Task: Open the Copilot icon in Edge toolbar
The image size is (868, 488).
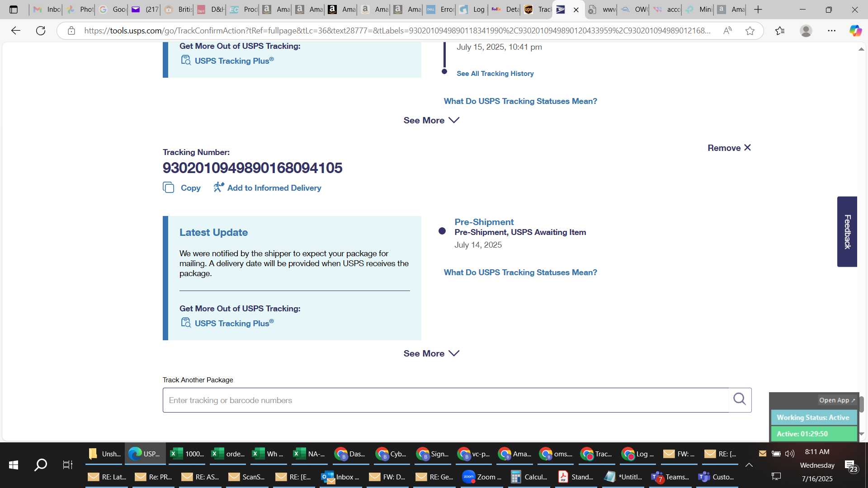Action: (855, 31)
